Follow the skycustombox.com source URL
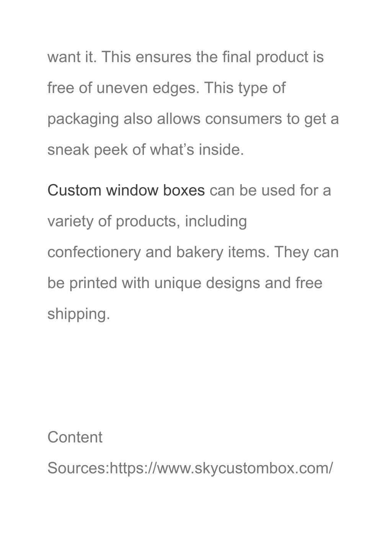Image resolution: width=392 pixels, height=554 pixels. 222,468
